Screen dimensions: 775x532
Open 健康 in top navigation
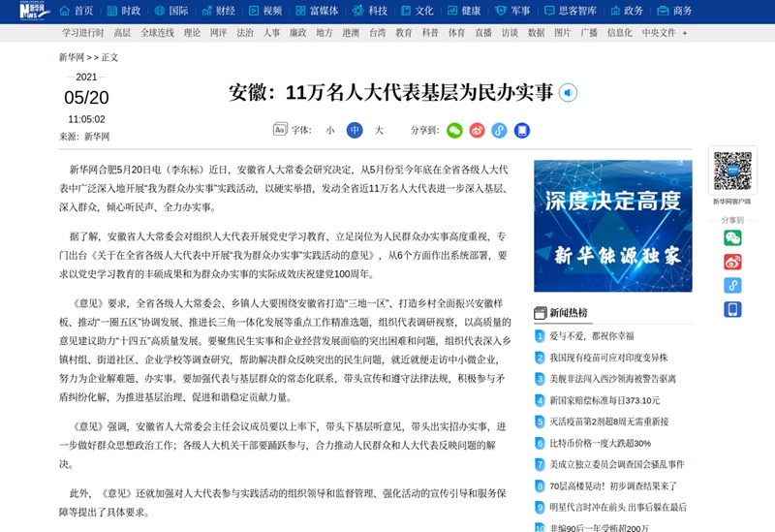point(464,11)
